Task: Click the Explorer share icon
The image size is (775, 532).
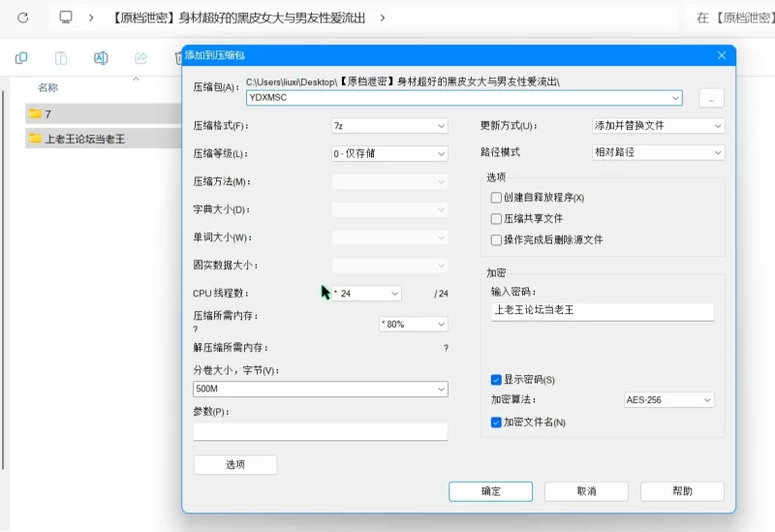Action: pyautogui.click(x=140, y=58)
